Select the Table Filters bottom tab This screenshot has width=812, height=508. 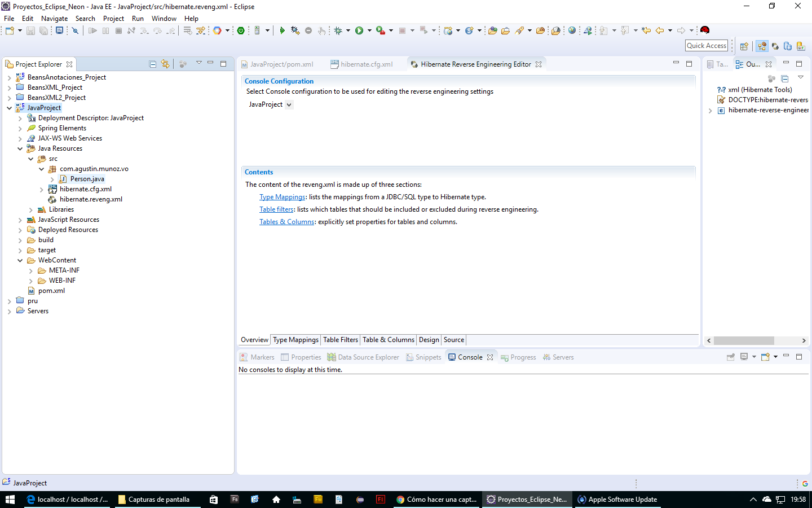point(341,340)
